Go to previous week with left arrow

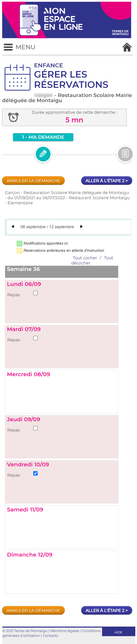tap(13, 227)
